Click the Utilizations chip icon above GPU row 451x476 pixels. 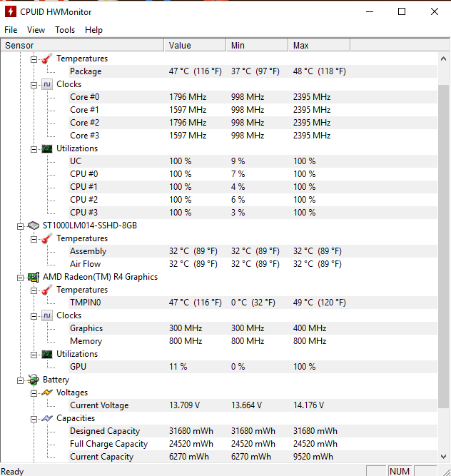click(x=46, y=354)
